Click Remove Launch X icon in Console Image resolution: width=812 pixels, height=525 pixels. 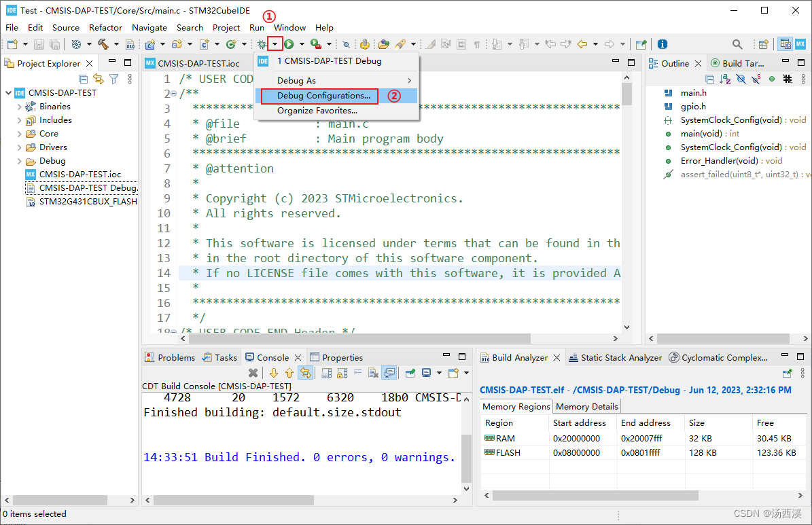[253, 373]
